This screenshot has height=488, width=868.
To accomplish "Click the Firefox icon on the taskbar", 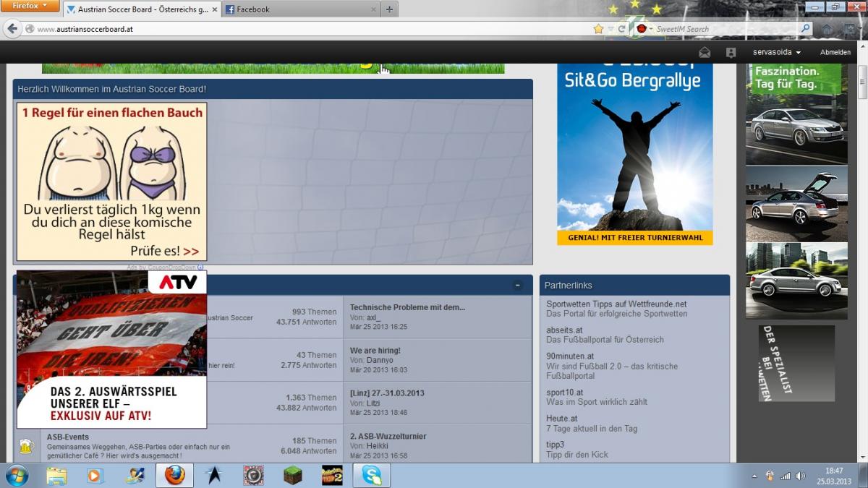I will tap(174, 476).
